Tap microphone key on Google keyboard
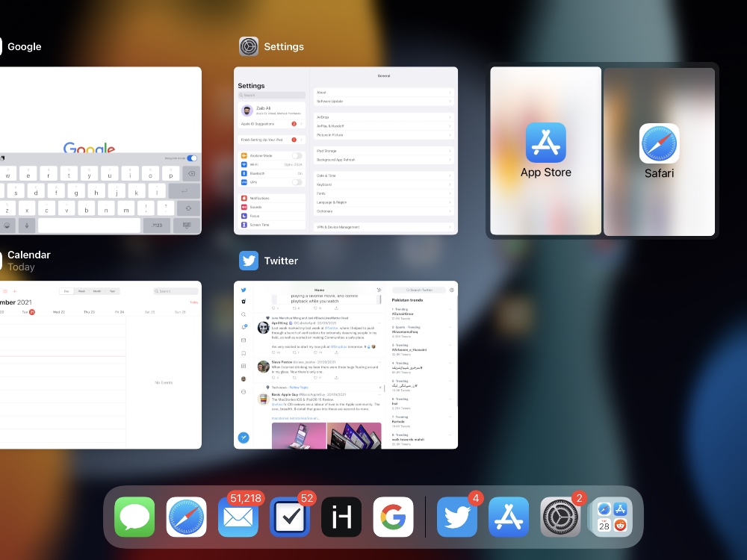The image size is (747, 560). pos(27,225)
